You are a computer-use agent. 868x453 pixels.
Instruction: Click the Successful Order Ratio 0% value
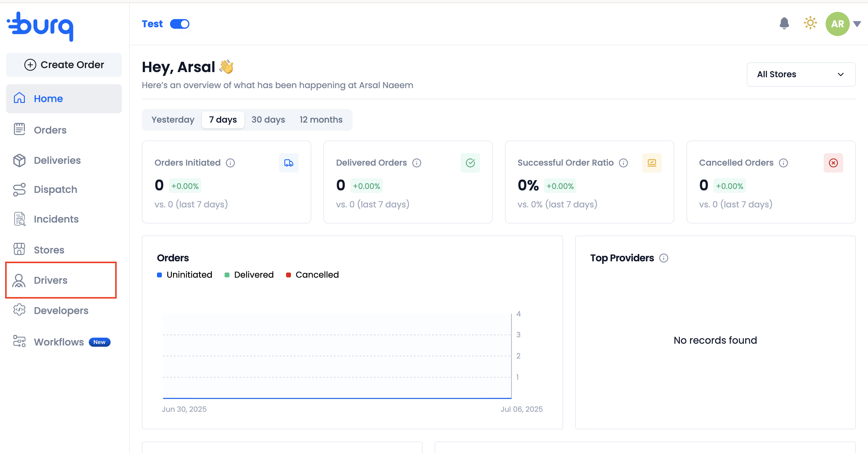pyautogui.click(x=528, y=185)
